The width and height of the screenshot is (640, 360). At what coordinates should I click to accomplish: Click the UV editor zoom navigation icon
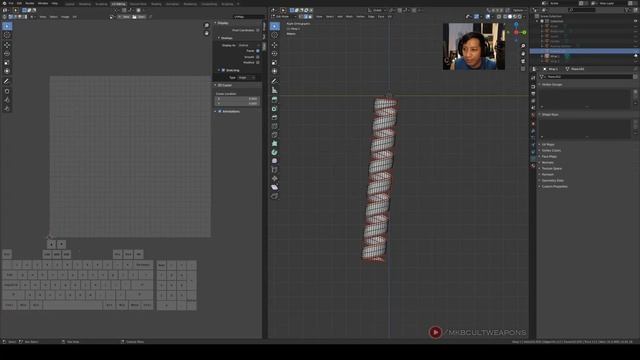207,25
